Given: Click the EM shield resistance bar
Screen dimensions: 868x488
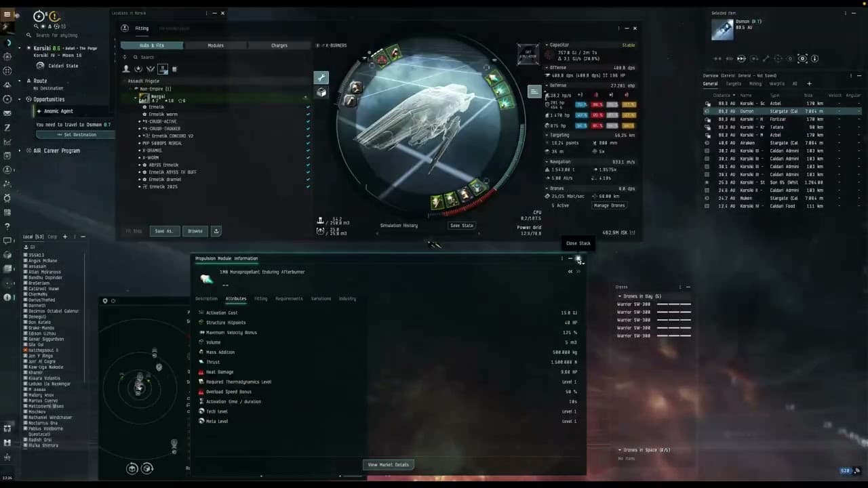Looking at the screenshot, I should click(581, 105).
